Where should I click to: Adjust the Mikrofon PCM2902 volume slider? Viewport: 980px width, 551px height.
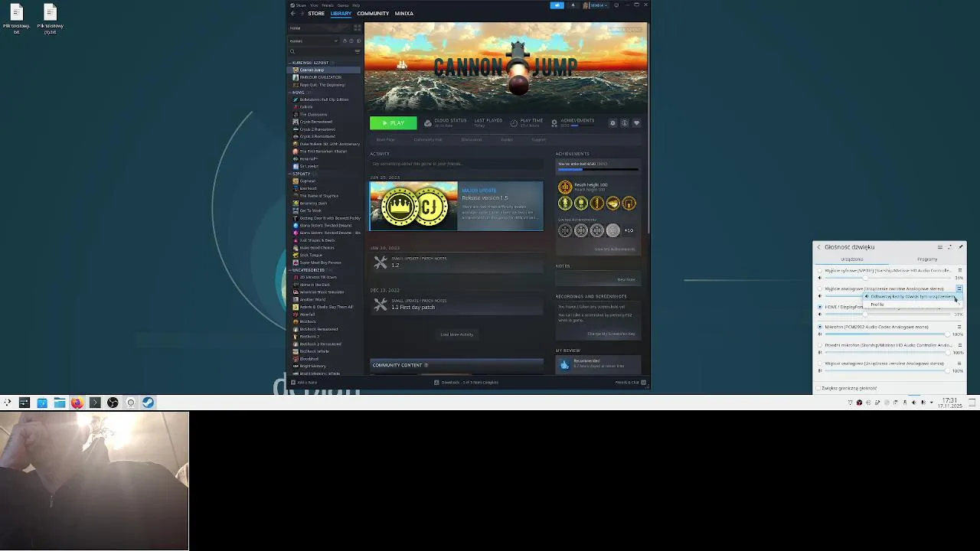tap(887, 334)
